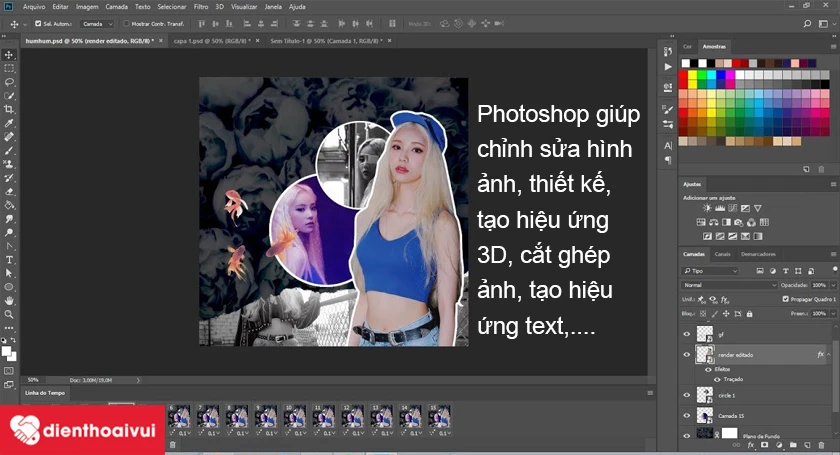This screenshot has width=840, height=455.
Task: Select the Ellipse shape tool
Action: tap(9, 287)
